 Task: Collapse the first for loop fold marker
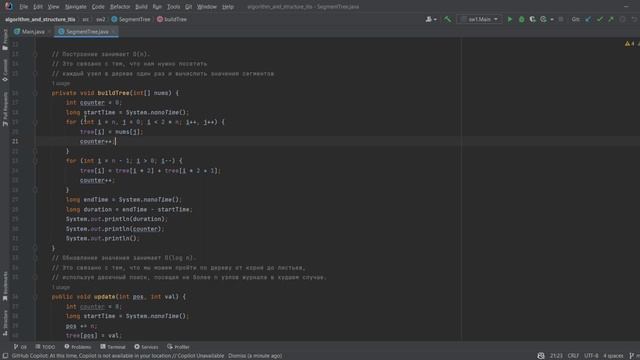click(35, 122)
